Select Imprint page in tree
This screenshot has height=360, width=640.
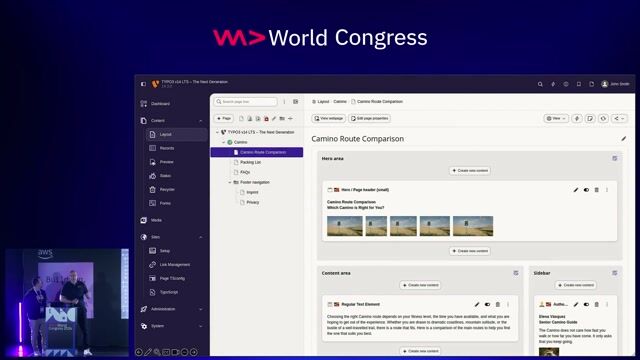click(252, 192)
